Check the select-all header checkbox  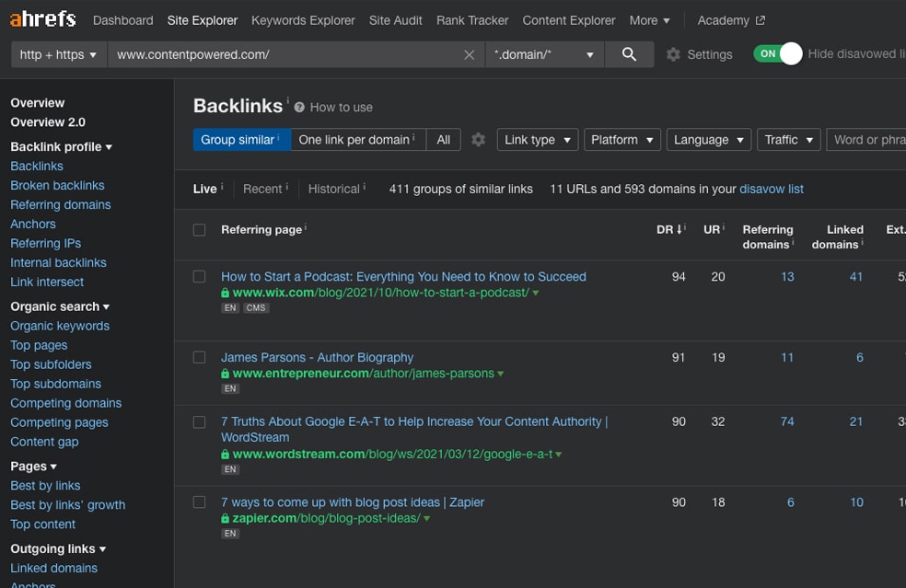(200, 230)
